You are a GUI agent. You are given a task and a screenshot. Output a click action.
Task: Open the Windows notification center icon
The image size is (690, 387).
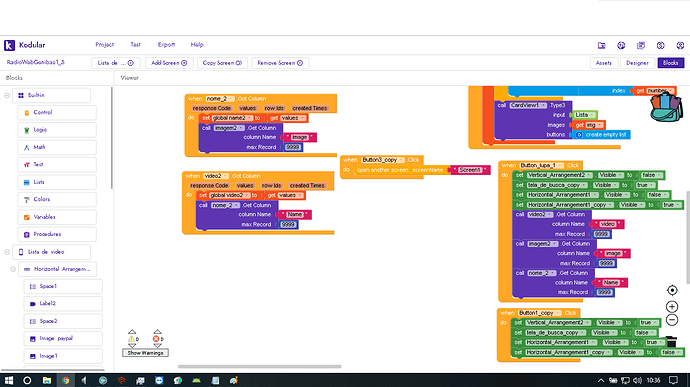pos(673,380)
